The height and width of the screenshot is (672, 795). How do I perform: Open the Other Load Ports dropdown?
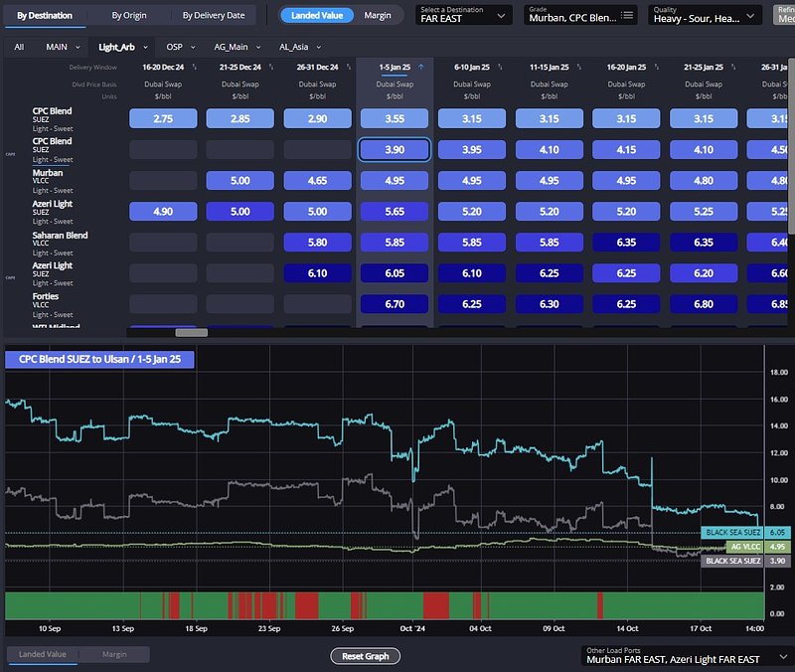[x=684, y=655]
